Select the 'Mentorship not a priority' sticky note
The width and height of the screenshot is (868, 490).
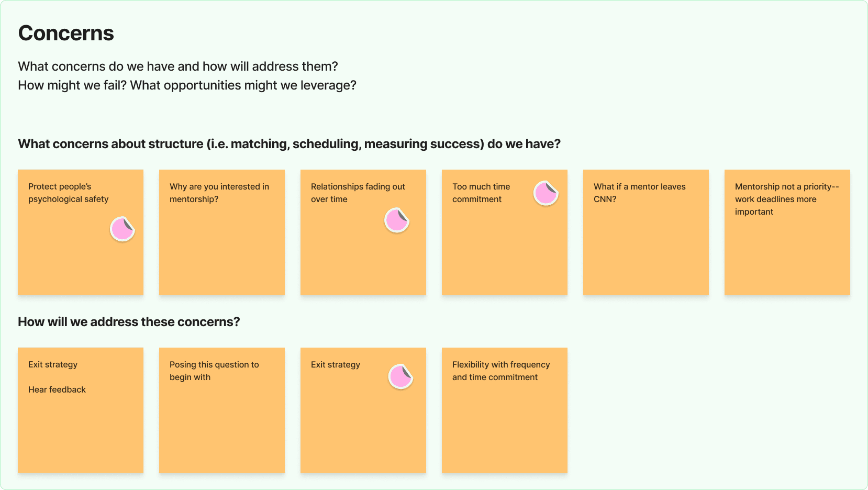[787, 232]
